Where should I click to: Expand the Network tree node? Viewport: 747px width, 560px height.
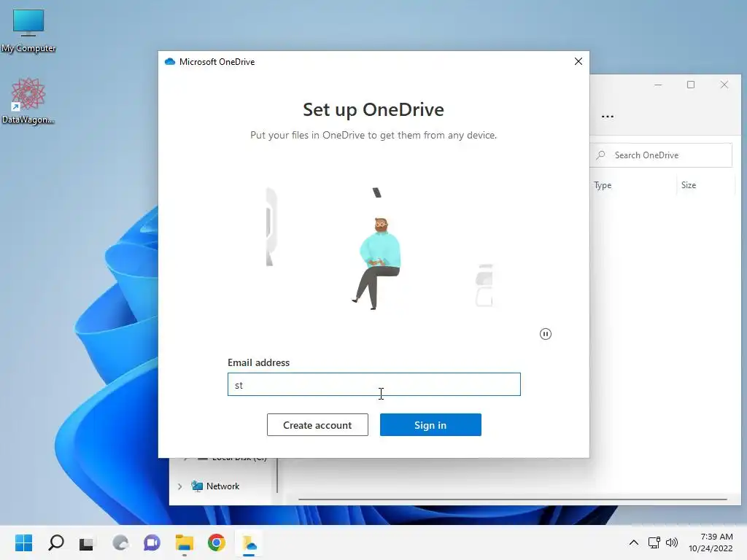pos(179,486)
